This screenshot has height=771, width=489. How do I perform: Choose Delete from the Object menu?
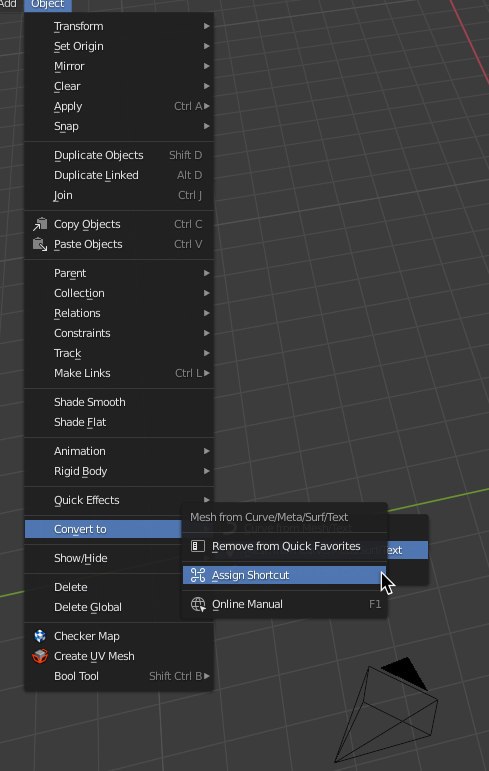pos(103,587)
